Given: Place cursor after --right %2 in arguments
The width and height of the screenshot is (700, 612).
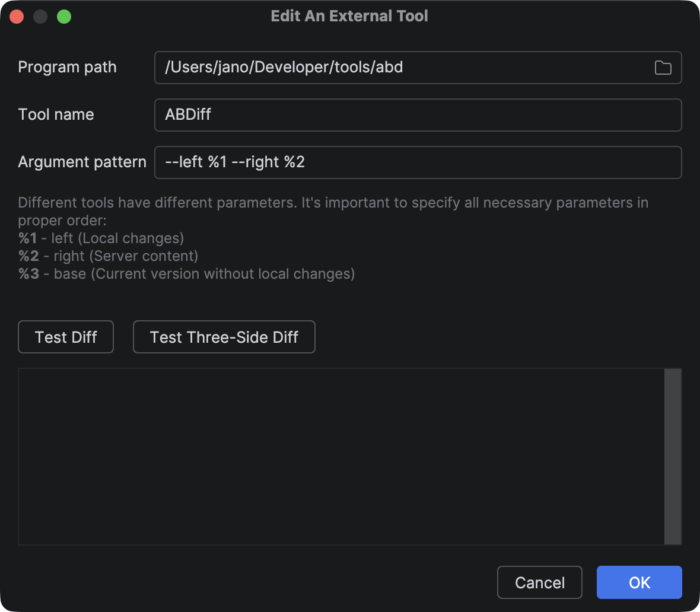Looking at the screenshot, I should (308, 162).
